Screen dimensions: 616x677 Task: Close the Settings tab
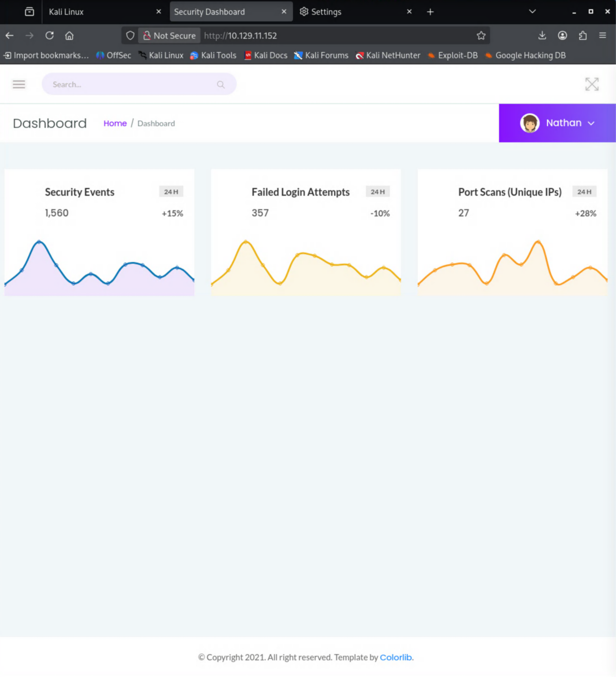(409, 12)
